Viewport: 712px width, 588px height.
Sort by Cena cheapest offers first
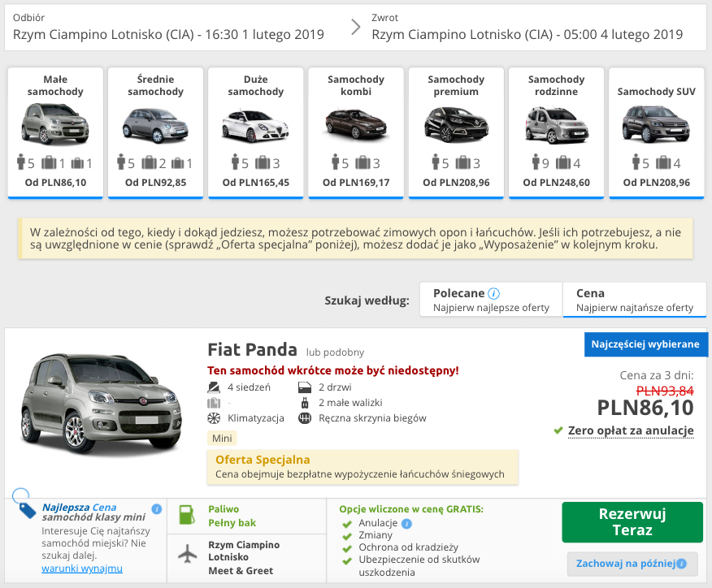(634, 300)
